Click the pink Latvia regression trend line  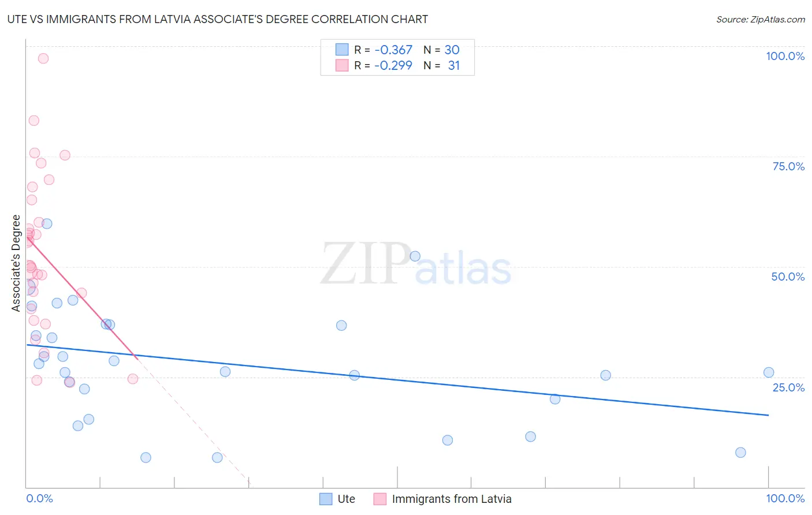click(81, 297)
